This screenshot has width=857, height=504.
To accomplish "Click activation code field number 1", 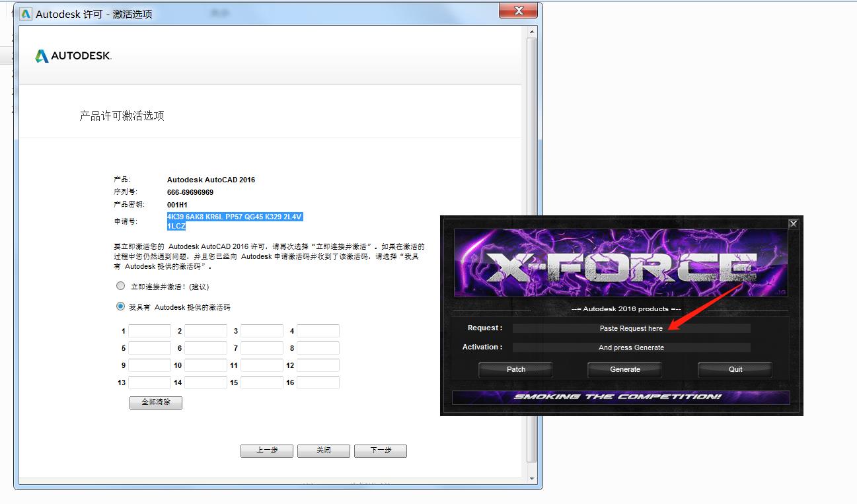I will click(149, 331).
